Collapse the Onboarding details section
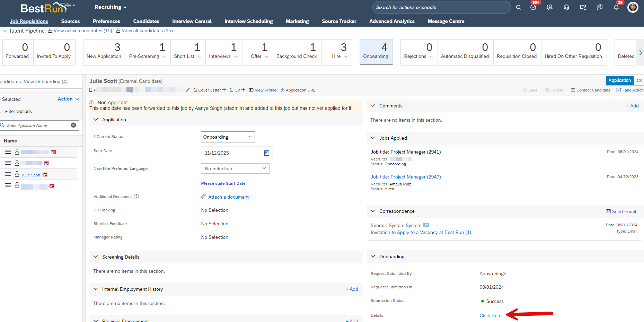 (x=373, y=256)
